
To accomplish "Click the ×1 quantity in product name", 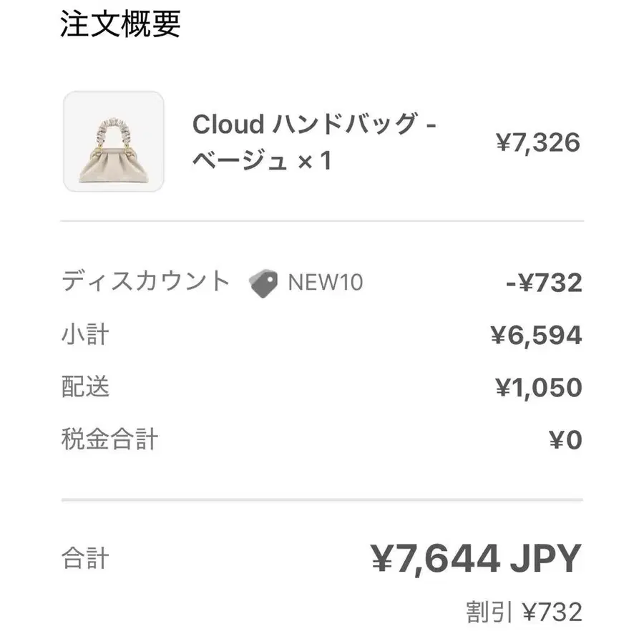I will pos(315,160).
